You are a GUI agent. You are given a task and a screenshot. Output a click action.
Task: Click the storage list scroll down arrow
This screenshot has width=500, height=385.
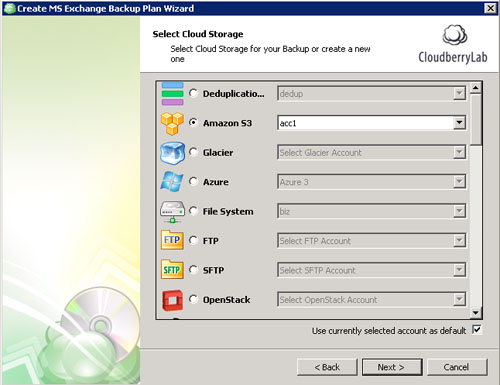476,313
